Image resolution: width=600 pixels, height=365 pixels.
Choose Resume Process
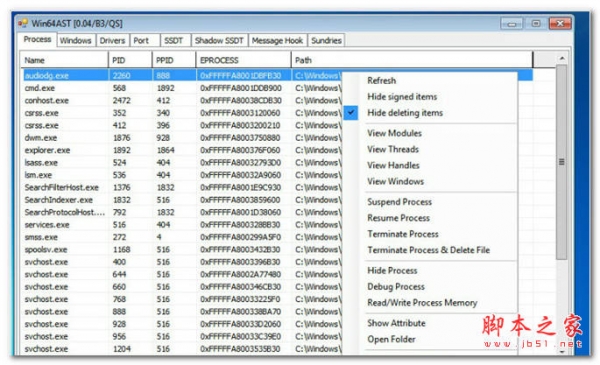click(x=398, y=218)
